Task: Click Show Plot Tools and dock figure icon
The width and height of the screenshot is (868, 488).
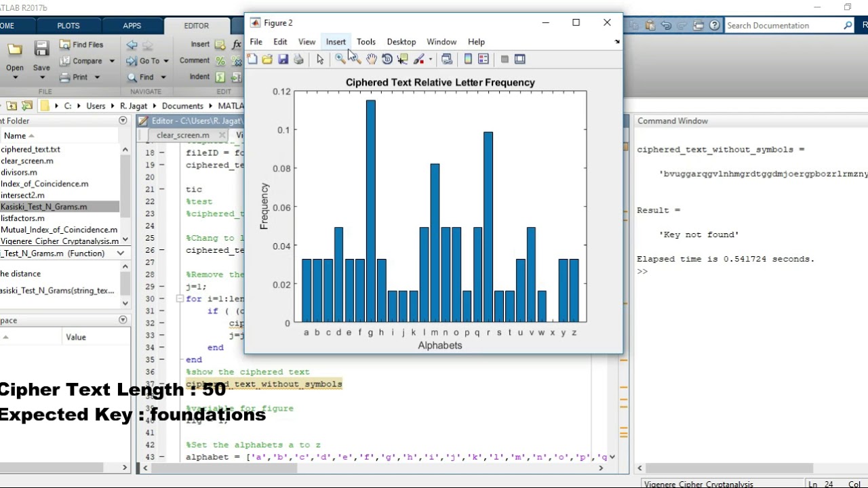Action: click(520, 60)
